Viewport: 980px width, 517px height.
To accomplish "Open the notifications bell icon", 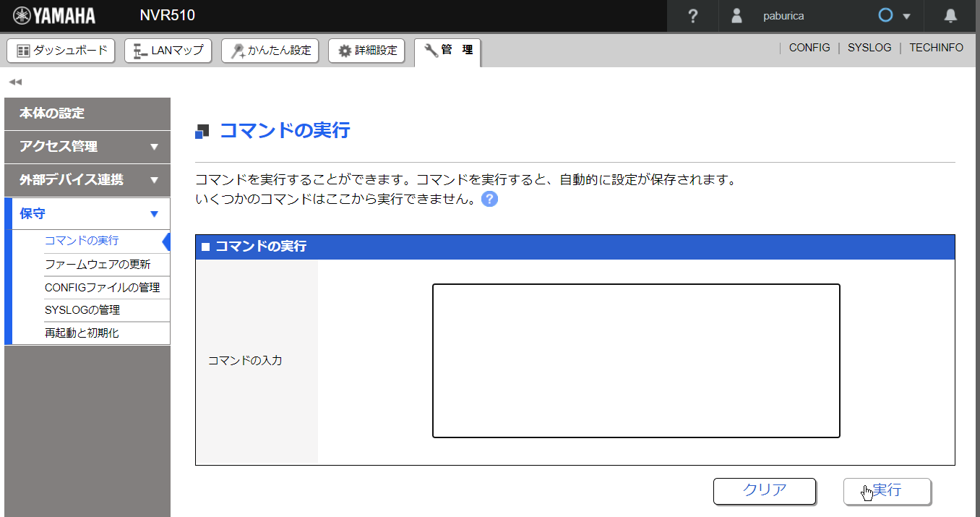I will pyautogui.click(x=951, y=16).
